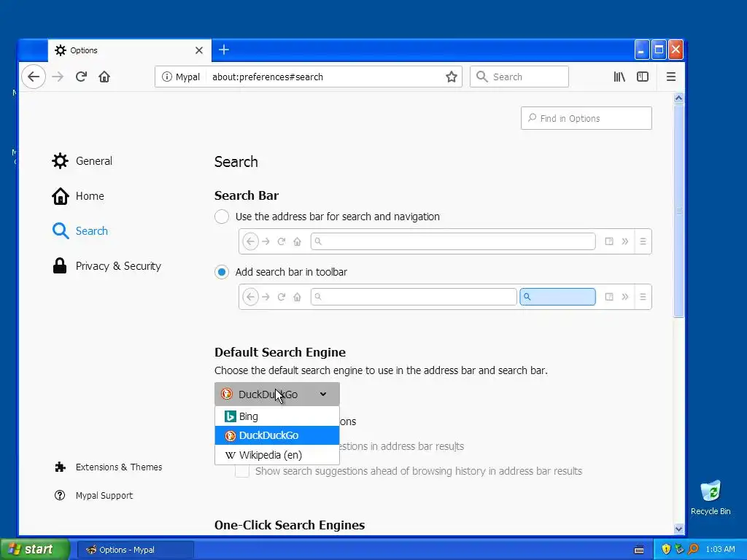The image size is (747, 560).
Task: Click the forward navigation arrow
Action: point(58,77)
